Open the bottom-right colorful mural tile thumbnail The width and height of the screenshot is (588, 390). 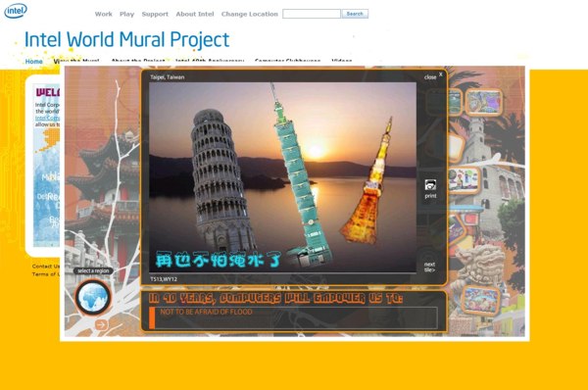481,300
